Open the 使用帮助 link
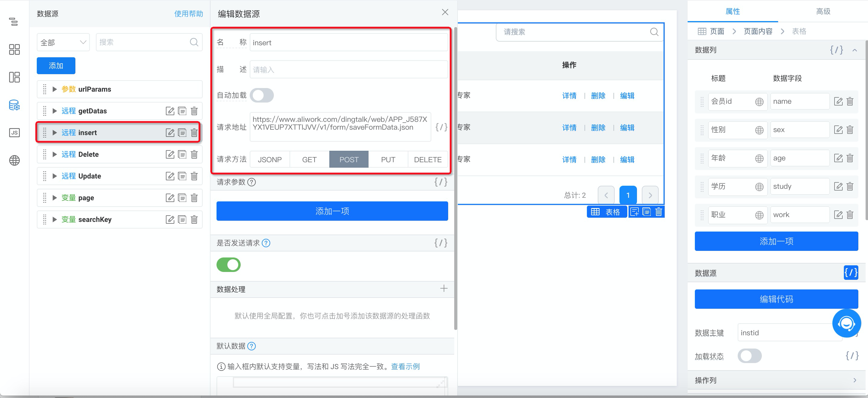Viewport: 868px width, 398px height. (189, 14)
